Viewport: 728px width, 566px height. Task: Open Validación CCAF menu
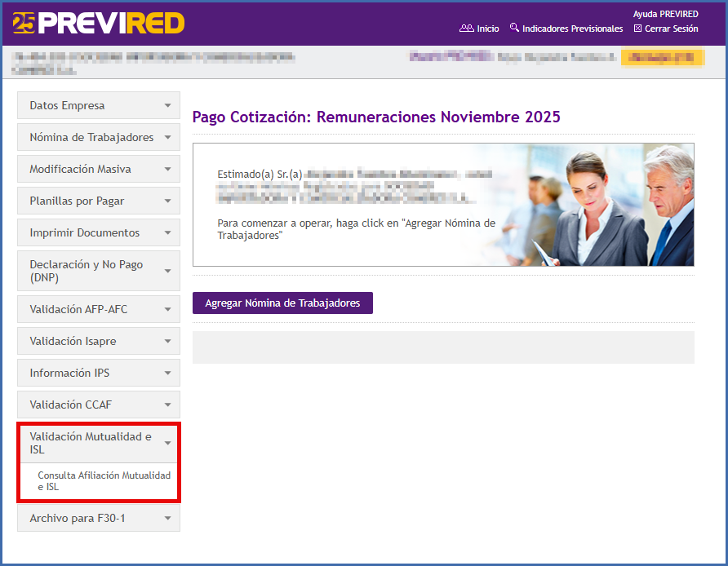click(x=99, y=405)
